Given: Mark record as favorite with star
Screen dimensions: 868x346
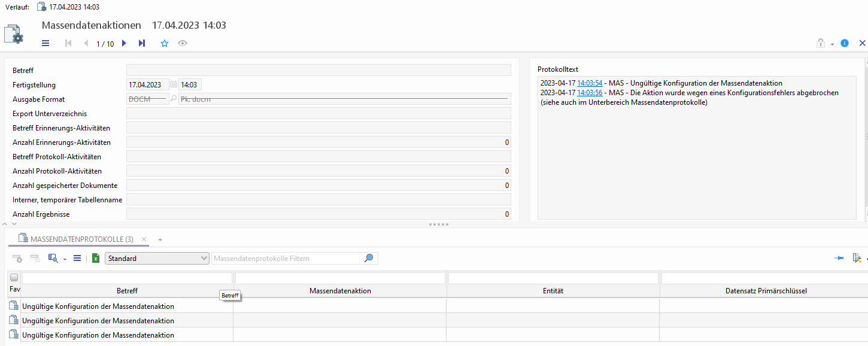Looking at the screenshot, I should tap(165, 43).
